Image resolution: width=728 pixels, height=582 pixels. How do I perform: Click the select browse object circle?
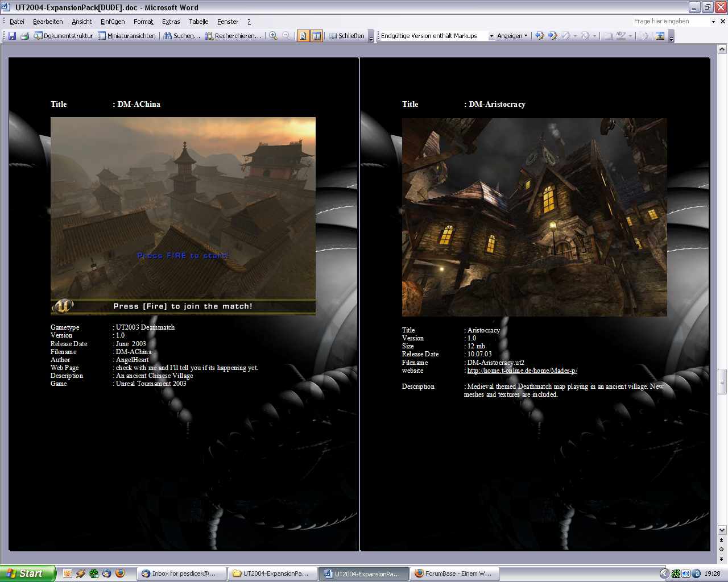click(722, 549)
